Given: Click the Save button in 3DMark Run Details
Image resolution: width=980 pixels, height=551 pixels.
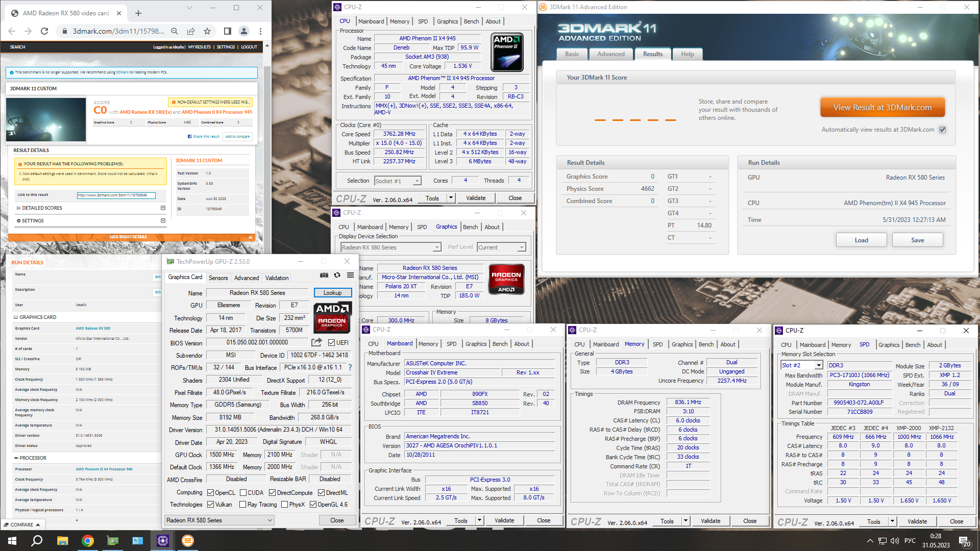Looking at the screenshot, I should (918, 240).
